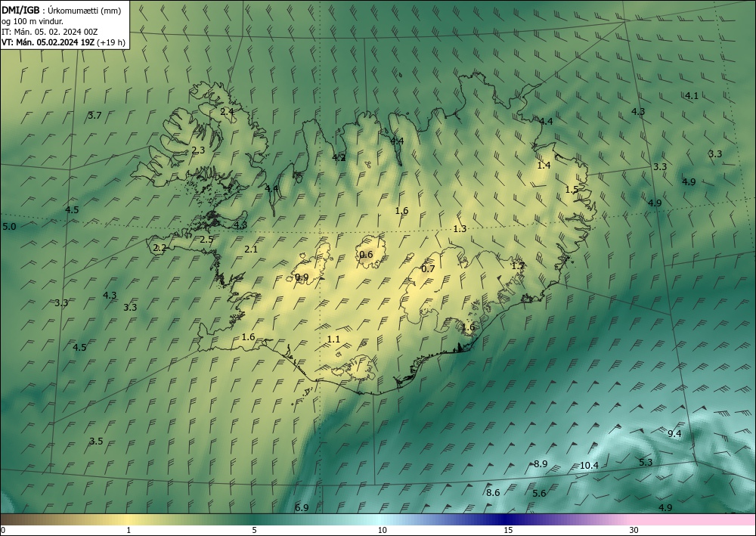Click the 10.4 precipitation value

click(x=589, y=465)
